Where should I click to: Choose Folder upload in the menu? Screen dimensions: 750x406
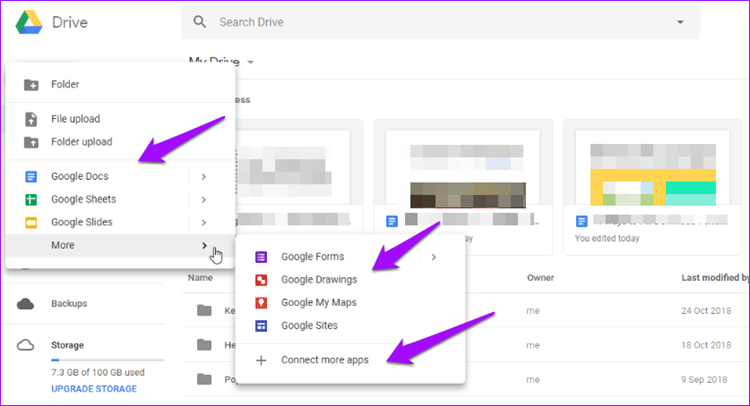121,142
